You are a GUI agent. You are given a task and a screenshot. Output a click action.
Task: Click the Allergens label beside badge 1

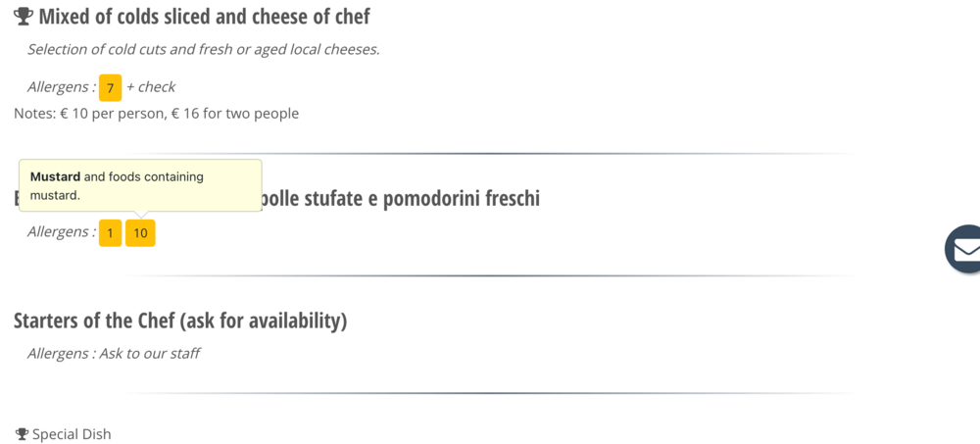pos(61,232)
